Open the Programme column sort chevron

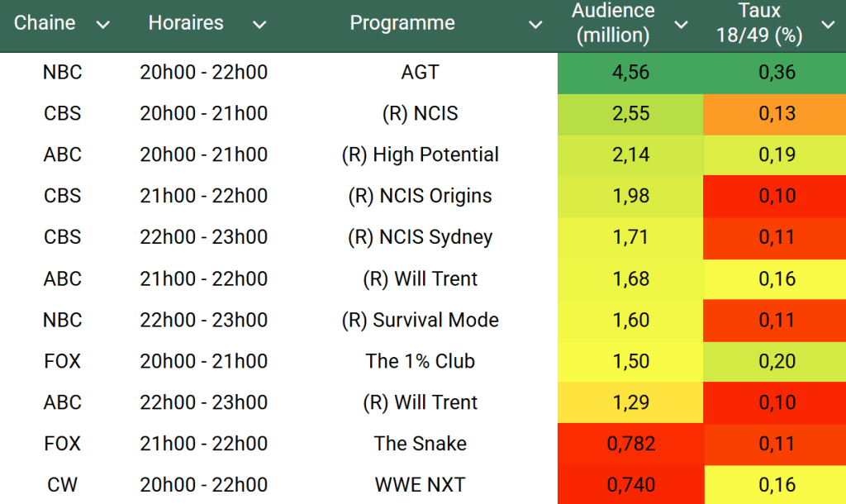pyautogui.click(x=535, y=25)
